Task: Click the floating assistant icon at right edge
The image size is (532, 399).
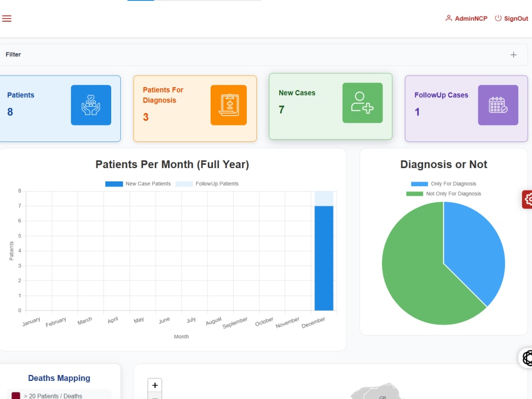Action: 526,358
